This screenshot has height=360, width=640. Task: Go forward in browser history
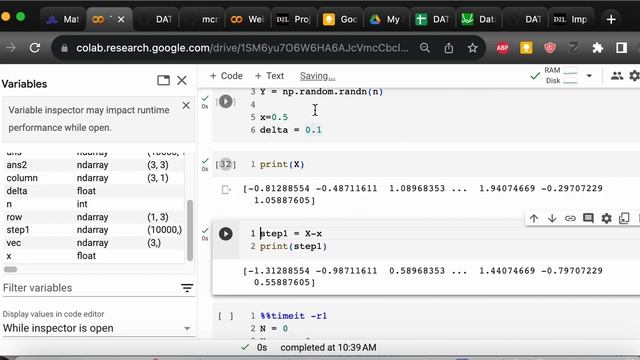11,48
